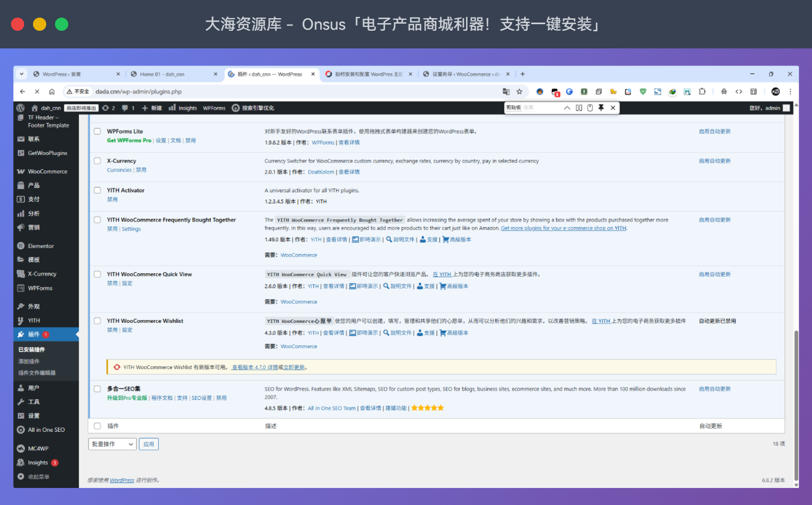Bookmark this page with the star icon
The height and width of the screenshot is (505, 812).
[x=519, y=92]
